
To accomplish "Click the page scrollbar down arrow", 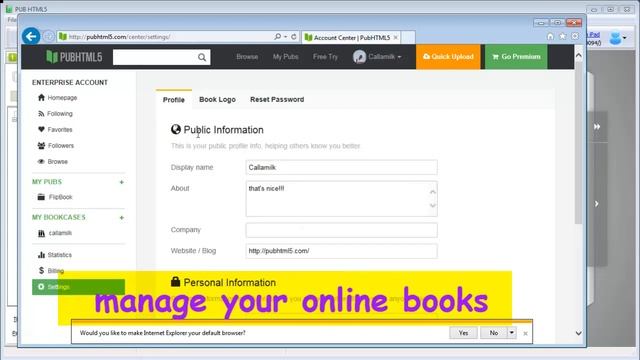I will click(578, 333).
